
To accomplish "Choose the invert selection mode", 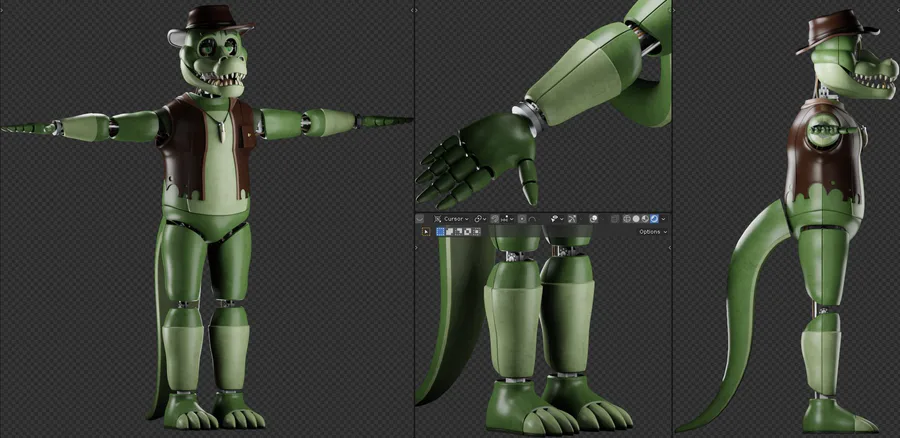I will click(467, 232).
